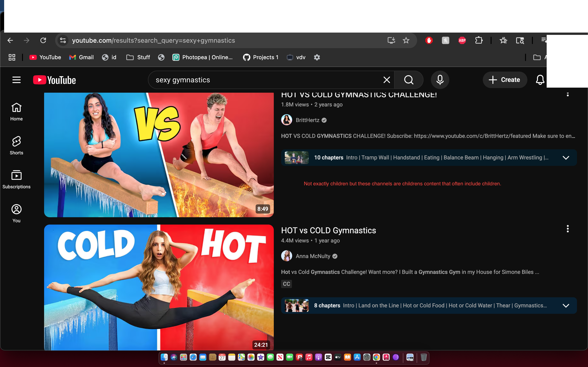Open Chrome extensions puzzle icon
The width and height of the screenshot is (588, 367).
[x=479, y=40]
